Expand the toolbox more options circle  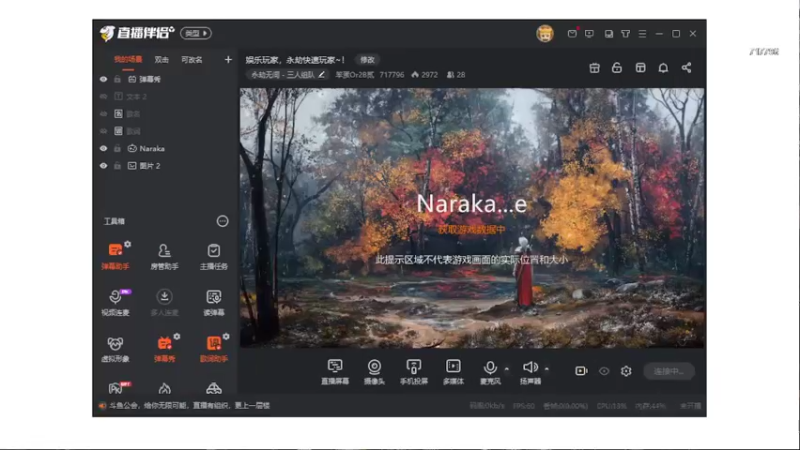[x=222, y=221]
